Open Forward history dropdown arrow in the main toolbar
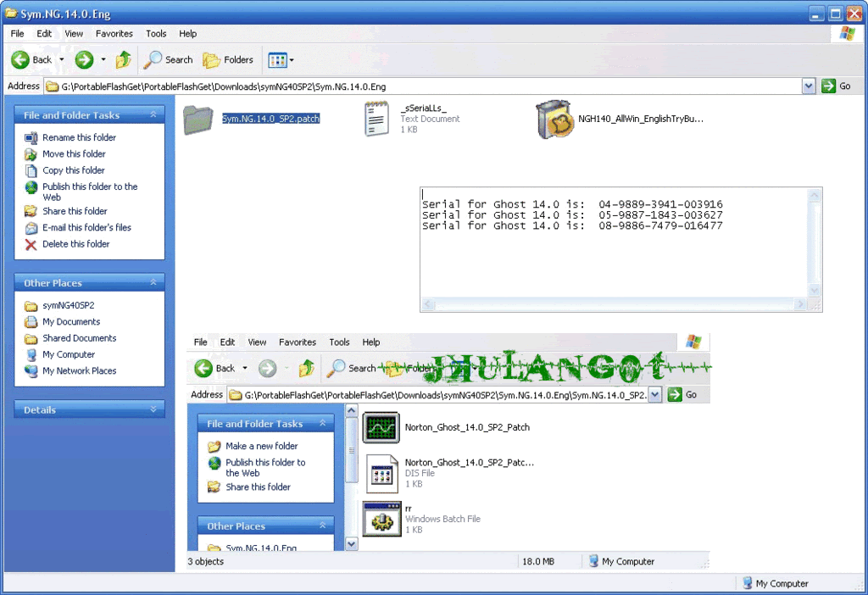 pos(103,60)
